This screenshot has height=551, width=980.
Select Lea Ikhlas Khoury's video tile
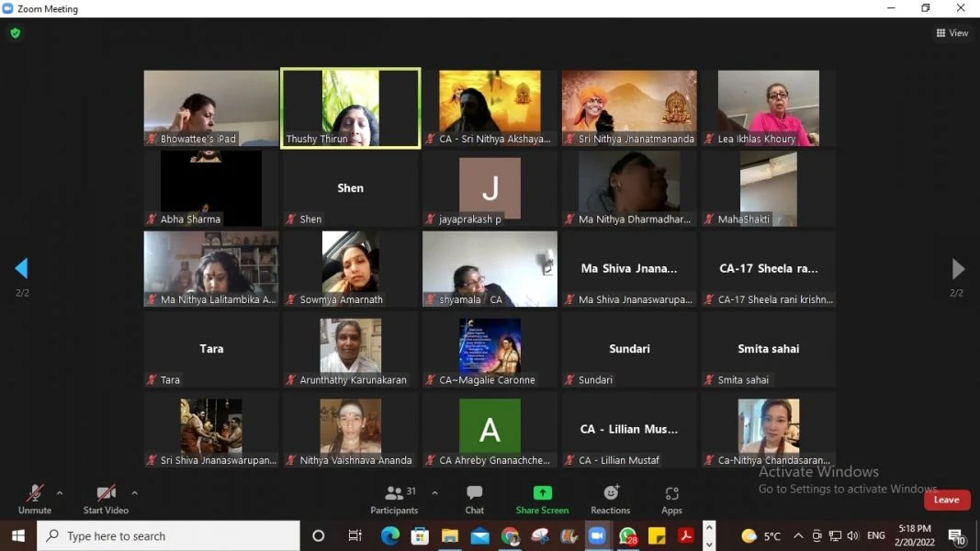click(x=768, y=108)
